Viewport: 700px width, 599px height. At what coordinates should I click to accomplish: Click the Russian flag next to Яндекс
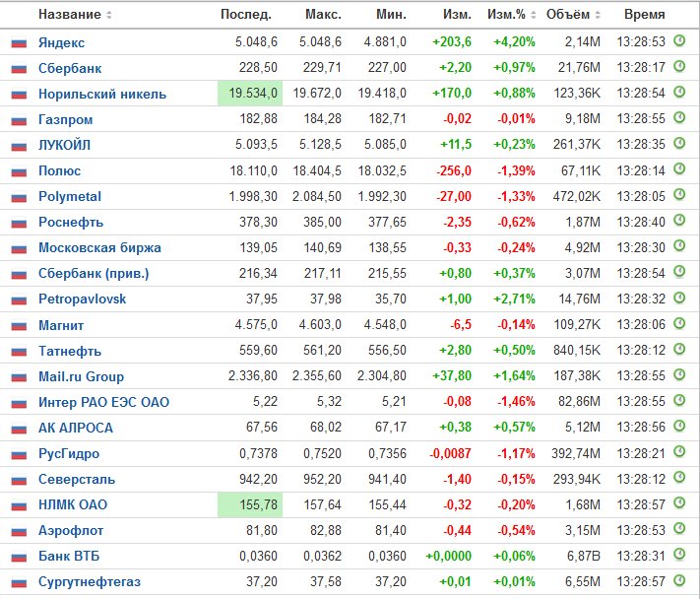(19, 43)
